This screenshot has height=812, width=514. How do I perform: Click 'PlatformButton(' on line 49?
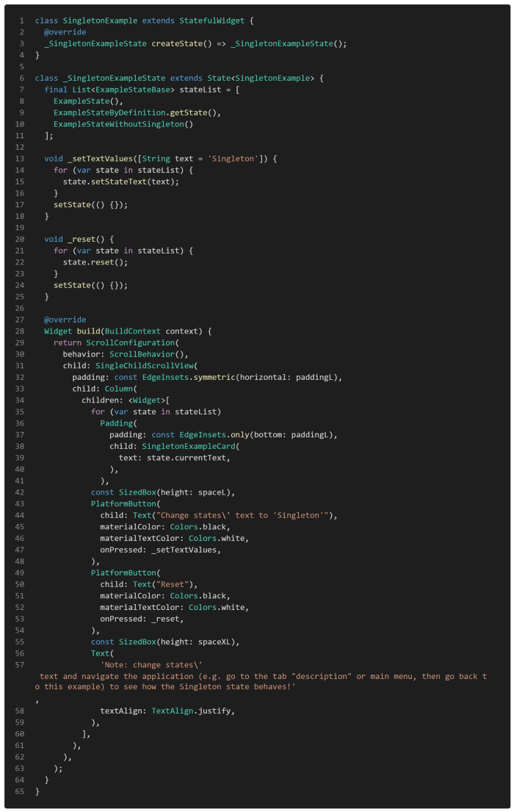(x=126, y=572)
